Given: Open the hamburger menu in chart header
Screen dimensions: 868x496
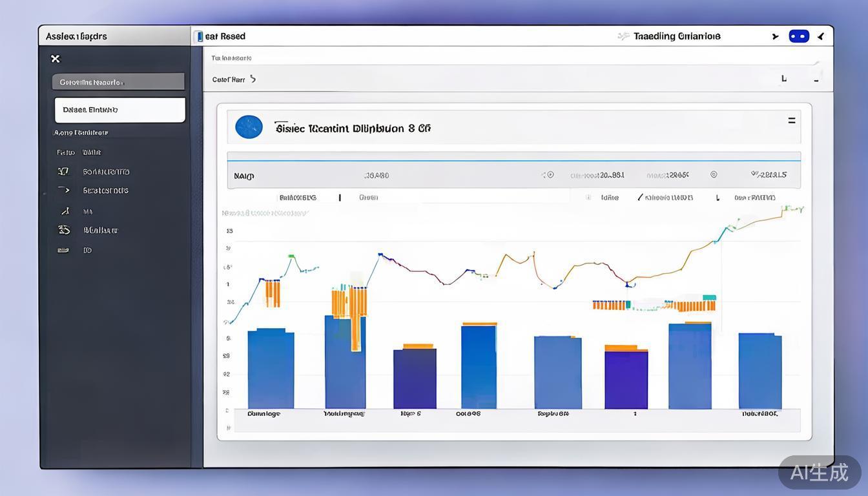Looking at the screenshot, I should [x=791, y=121].
